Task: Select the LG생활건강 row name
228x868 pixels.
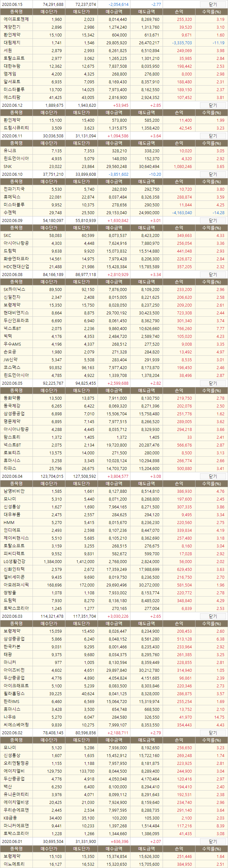Action: click(x=14, y=561)
